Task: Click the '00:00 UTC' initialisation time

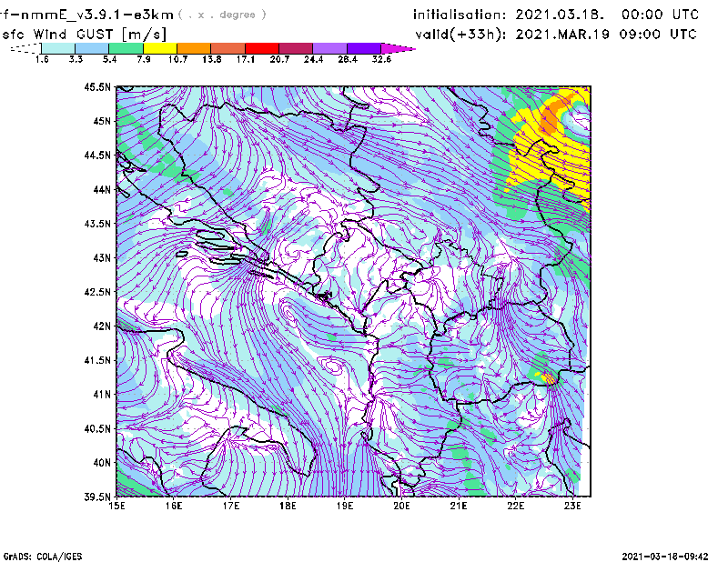Action: point(660,15)
